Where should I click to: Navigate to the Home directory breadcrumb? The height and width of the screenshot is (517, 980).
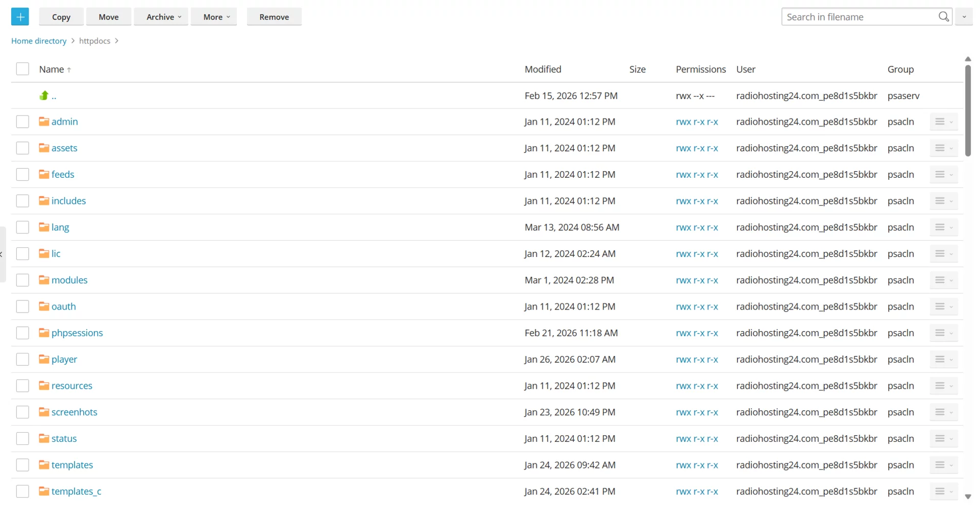38,41
